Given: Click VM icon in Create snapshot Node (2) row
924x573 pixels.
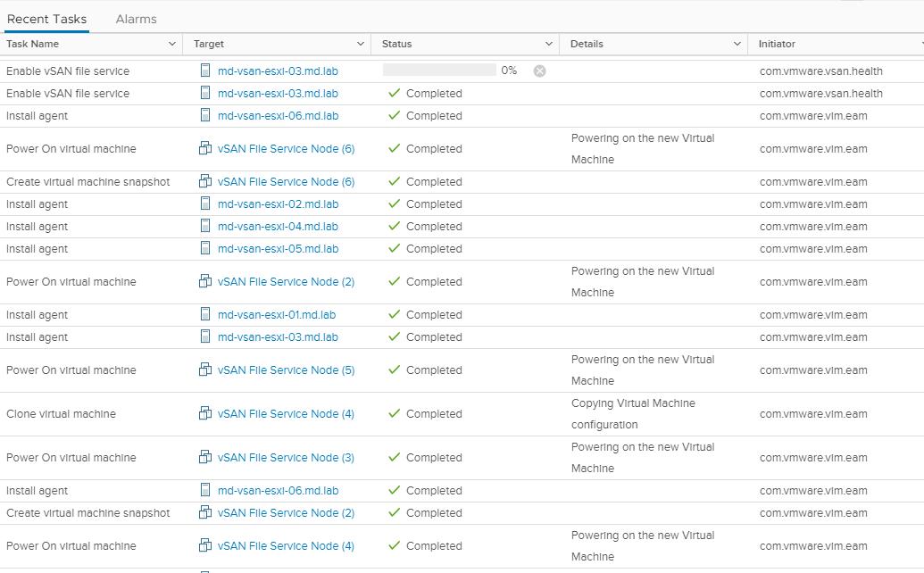Looking at the screenshot, I should tap(205, 512).
